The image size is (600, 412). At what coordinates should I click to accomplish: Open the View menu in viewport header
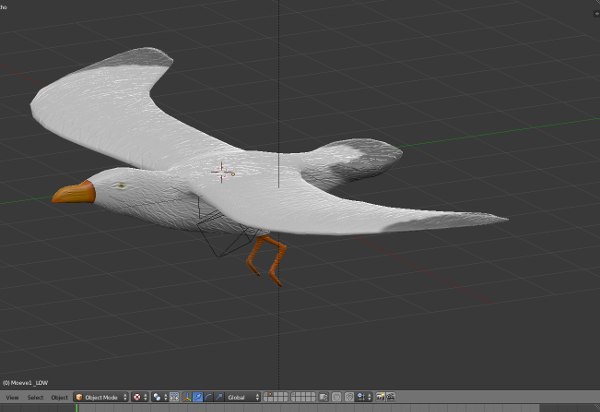[12, 397]
